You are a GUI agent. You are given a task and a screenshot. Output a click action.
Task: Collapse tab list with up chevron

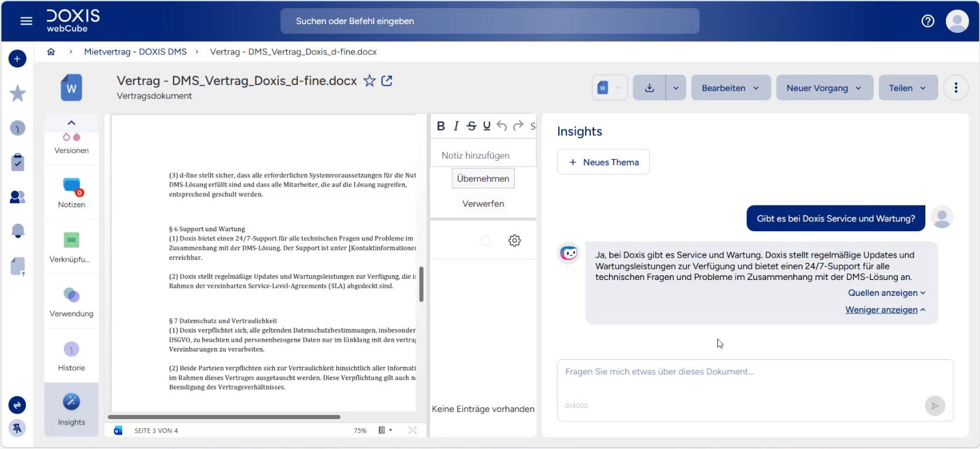coord(71,123)
